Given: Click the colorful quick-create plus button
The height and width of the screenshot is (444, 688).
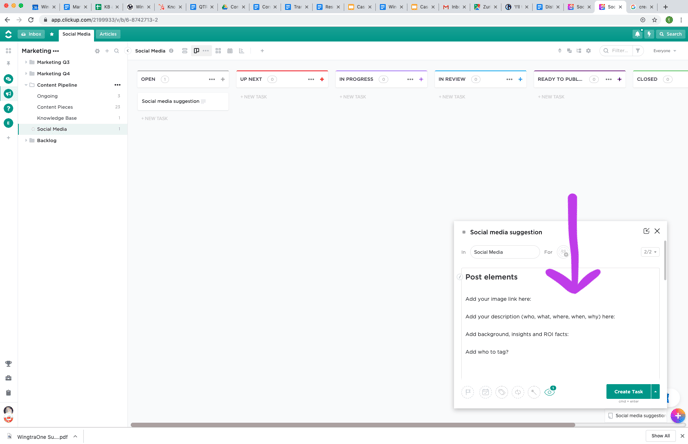Looking at the screenshot, I should pos(678,415).
